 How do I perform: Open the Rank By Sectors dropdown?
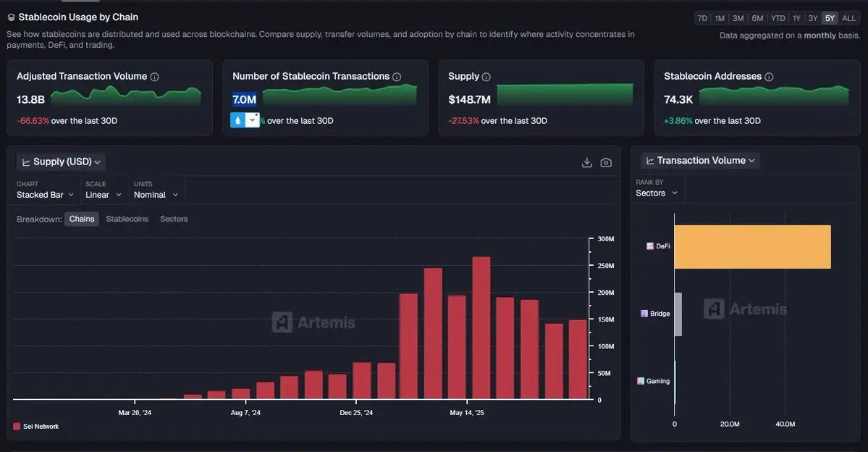tap(657, 193)
